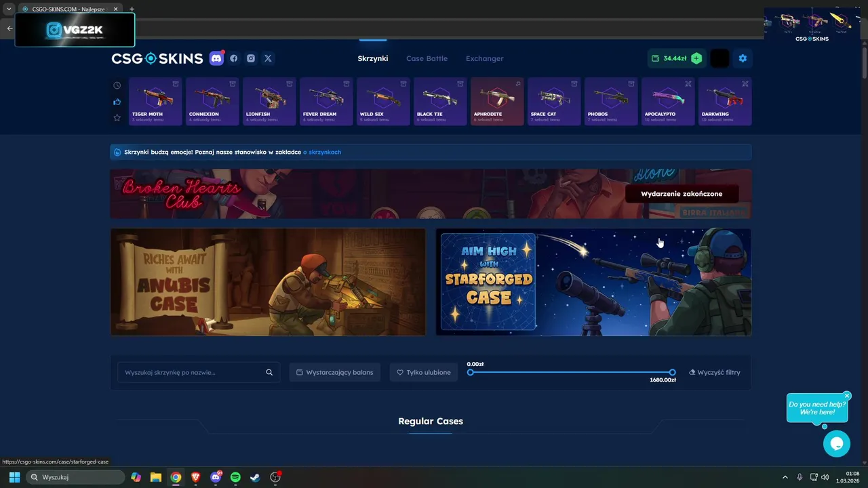The image size is (868, 488).
Task: Open the volume control in system tray
Action: [x=825, y=477]
